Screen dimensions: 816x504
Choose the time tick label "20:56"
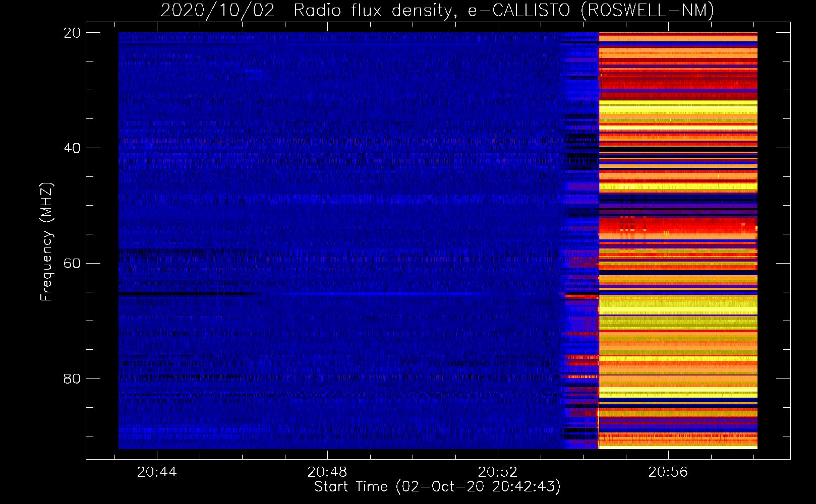coord(668,472)
